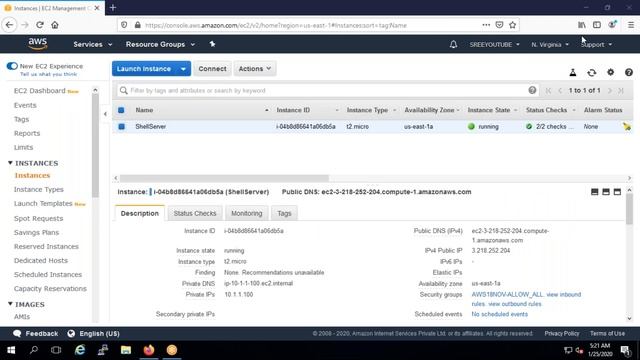The image size is (640, 360).
Task: Open the N. Virginia region selector
Action: coord(550,44)
